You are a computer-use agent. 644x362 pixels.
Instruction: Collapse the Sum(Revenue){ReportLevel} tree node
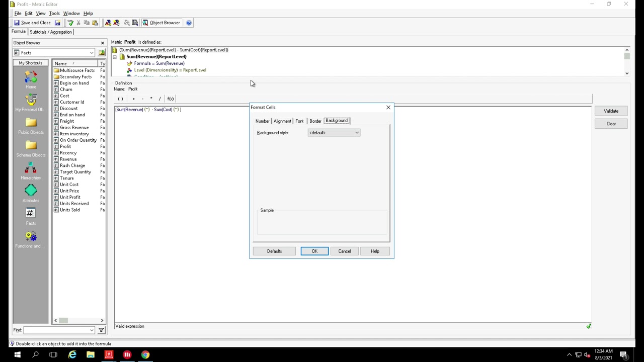click(x=115, y=57)
